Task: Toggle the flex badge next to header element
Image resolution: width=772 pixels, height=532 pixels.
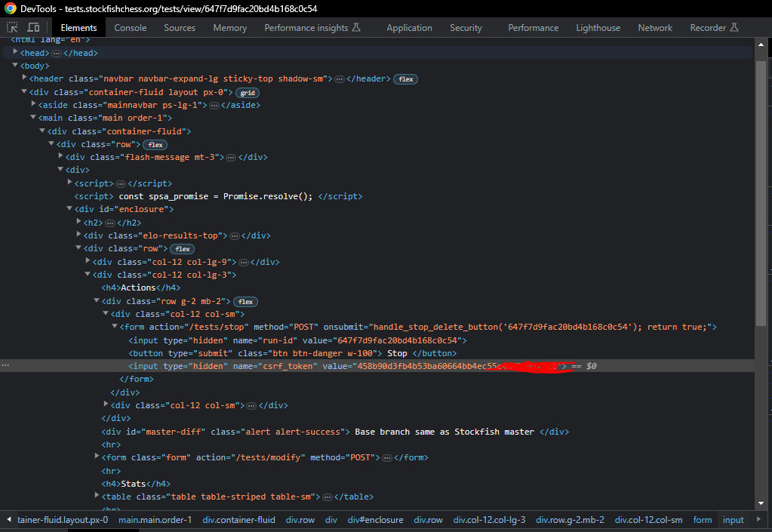Action: 405,78
